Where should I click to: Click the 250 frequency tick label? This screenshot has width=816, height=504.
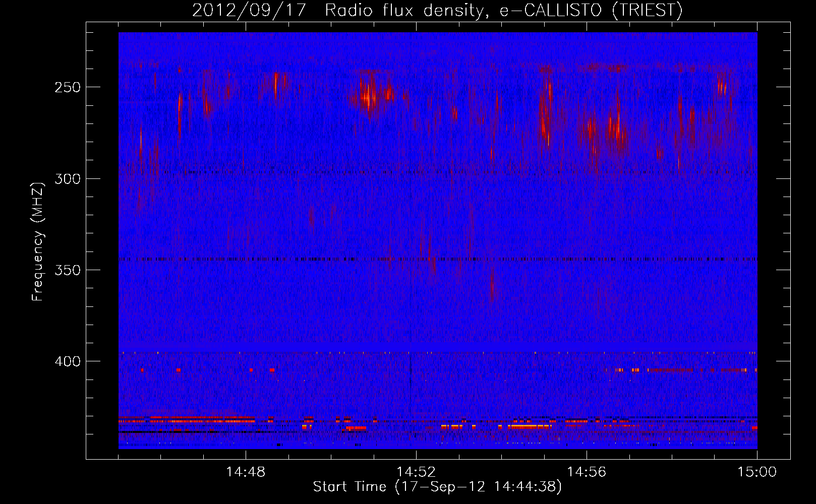click(68, 87)
